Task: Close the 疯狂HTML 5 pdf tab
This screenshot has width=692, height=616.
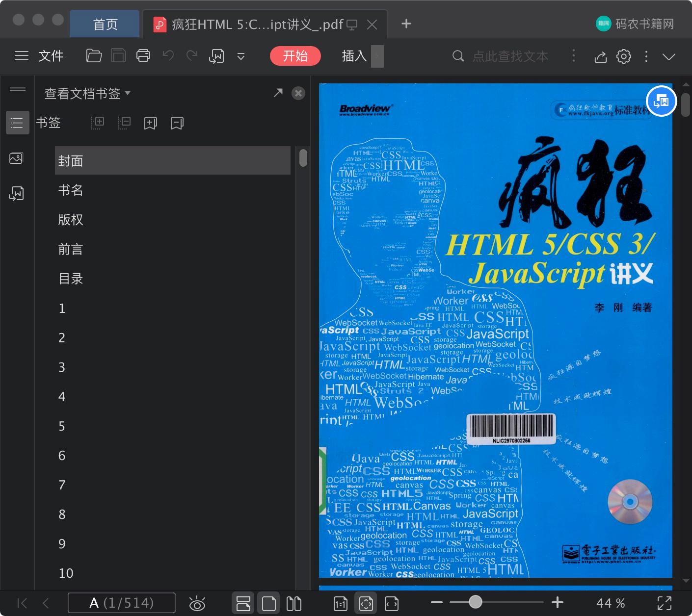Action: (373, 24)
